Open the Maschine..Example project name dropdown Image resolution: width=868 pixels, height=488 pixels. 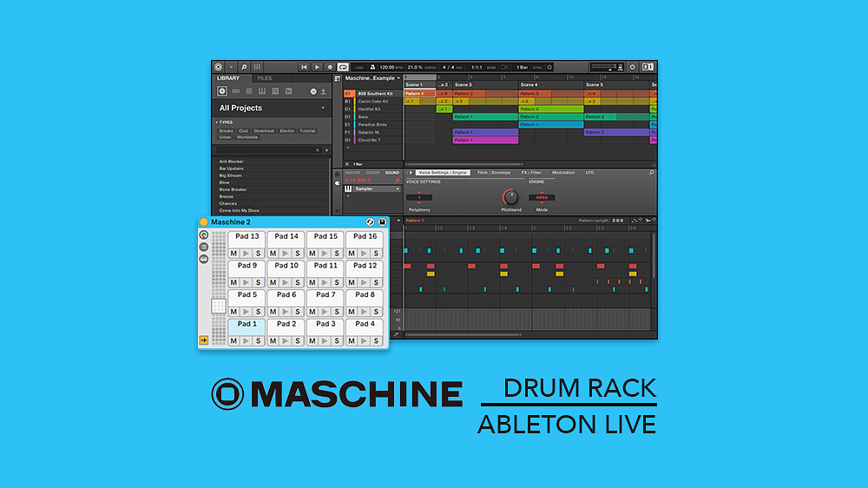click(372, 78)
